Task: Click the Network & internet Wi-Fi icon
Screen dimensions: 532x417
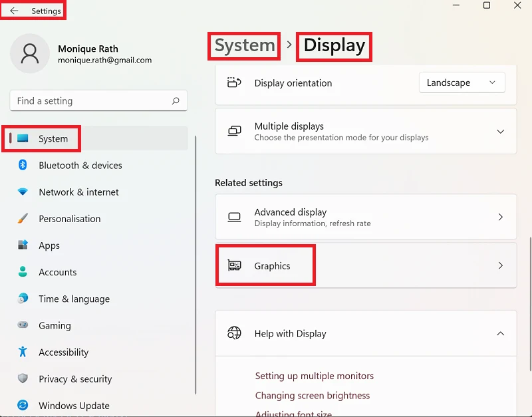Action: (x=23, y=192)
